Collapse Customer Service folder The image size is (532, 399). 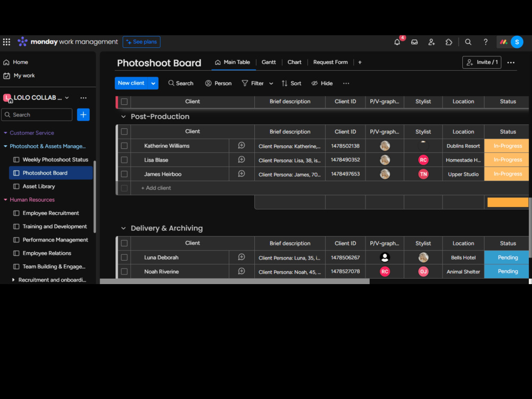tap(5, 133)
